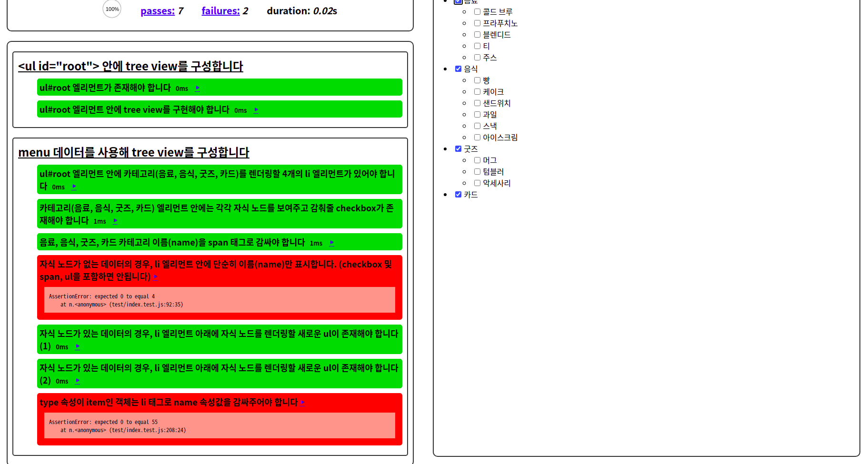Check the 아이스크림 checkbox
Screen dimensions: 868x464
click(477, 138)
